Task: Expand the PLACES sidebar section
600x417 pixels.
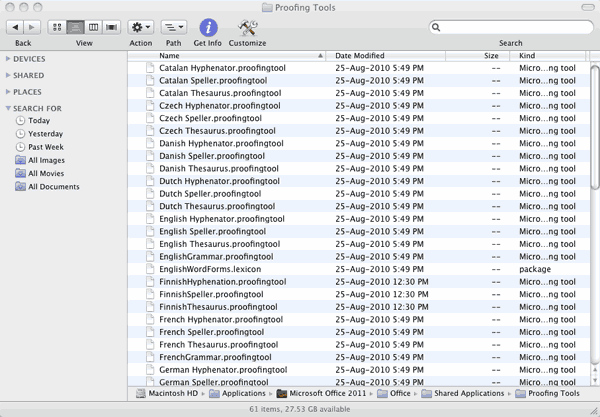Action: pyautogui.click(x=9, y=92)
